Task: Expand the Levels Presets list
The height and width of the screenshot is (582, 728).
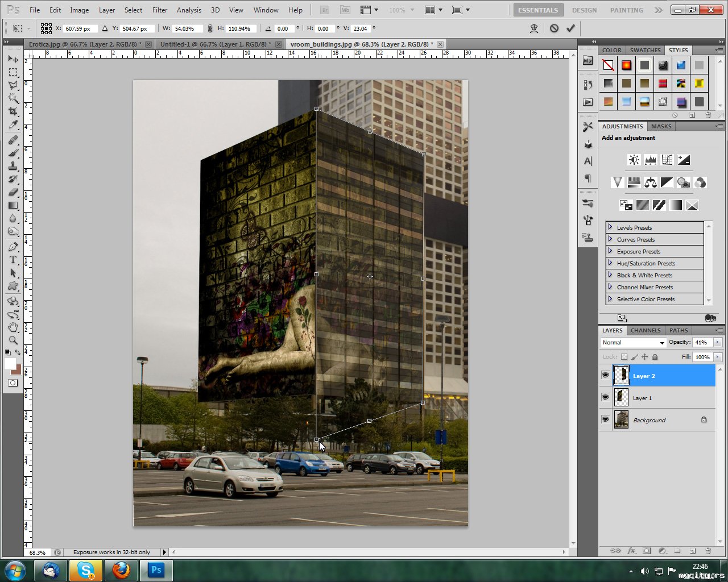Action: pyautogui.click(x=610, y=227)
